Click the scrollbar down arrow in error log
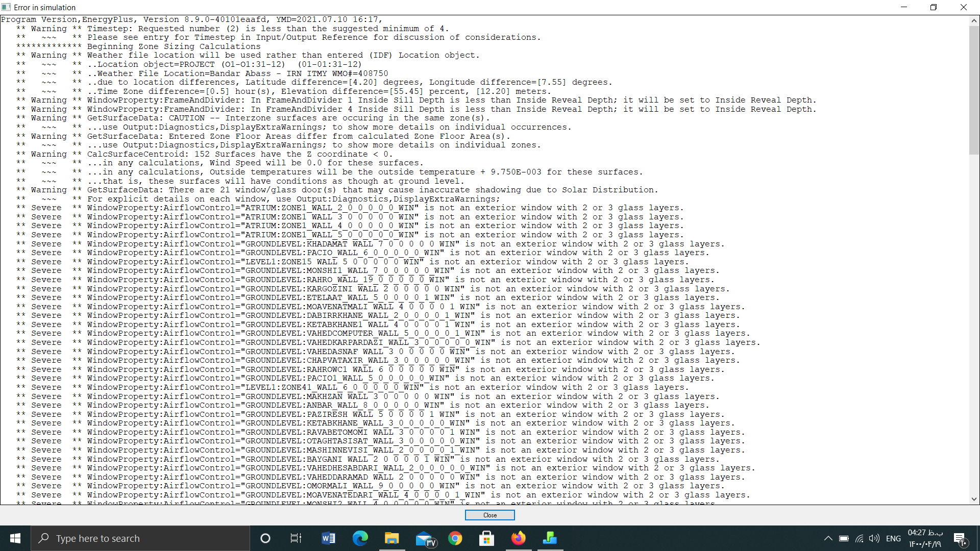The image size is (980, 551). (x=974, y=499)
